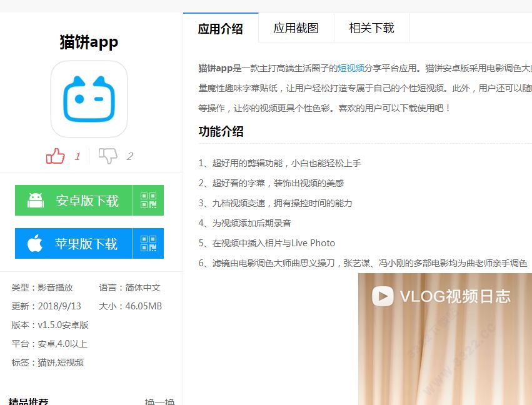Viewport: 532px width, 405px height.
Task: Open QR code for 苹果版下载
Action: 148,243
